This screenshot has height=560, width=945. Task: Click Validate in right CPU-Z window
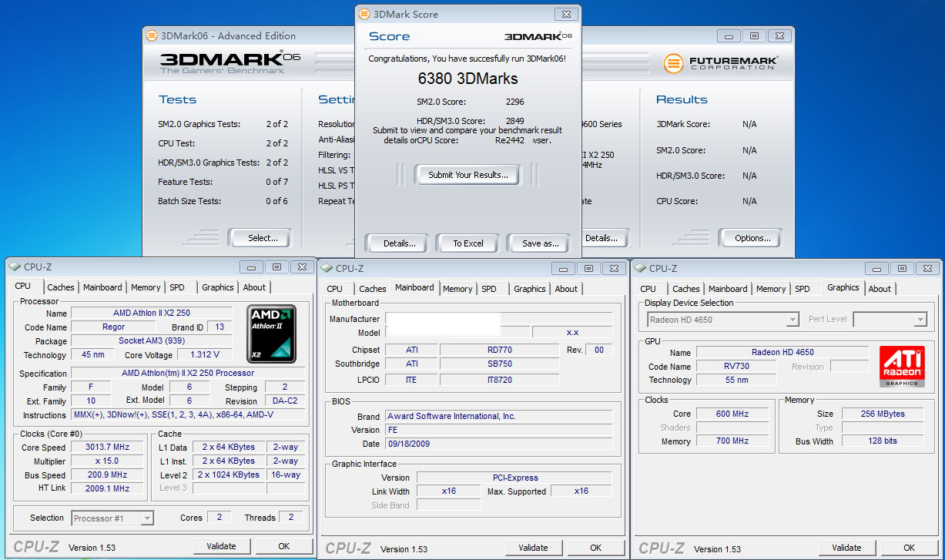[846, 548]
